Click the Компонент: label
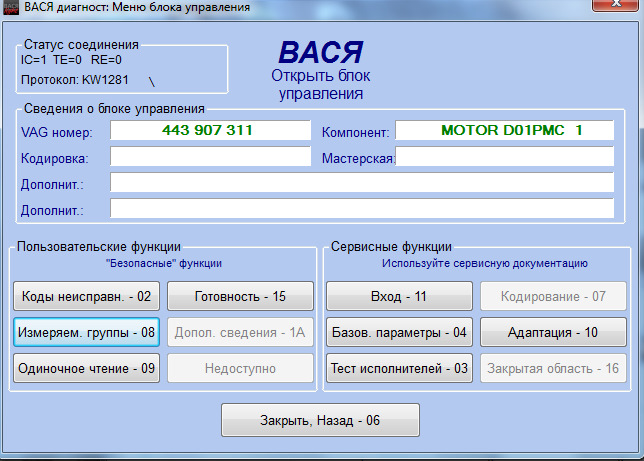Image resolution: width=644 pixels, height=461 pixels. [356, 133]
